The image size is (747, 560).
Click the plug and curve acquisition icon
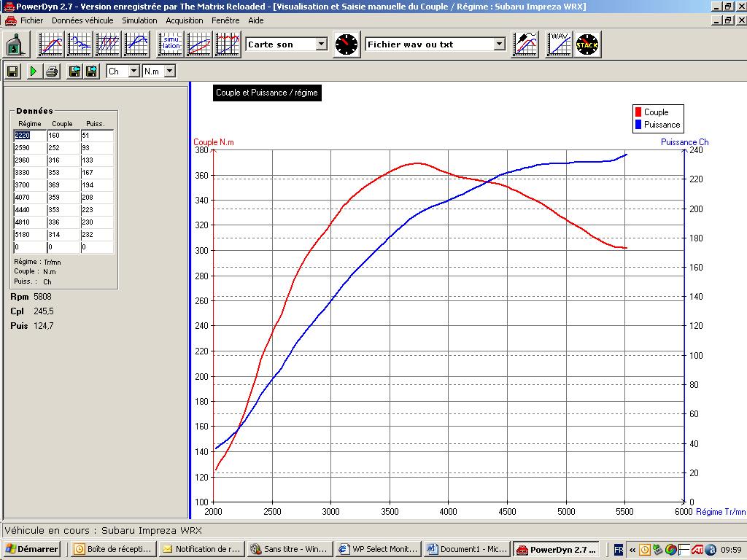click(x=525, y=44)
